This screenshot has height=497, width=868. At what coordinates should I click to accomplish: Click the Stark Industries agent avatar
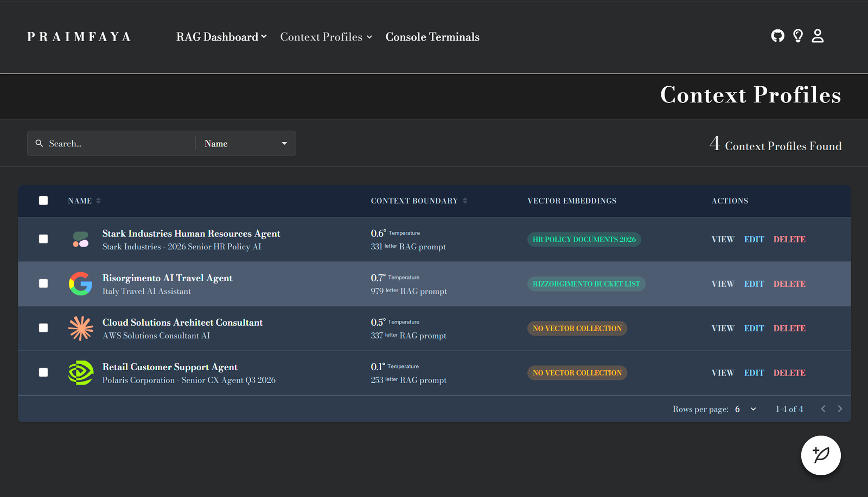pos(80,240)
